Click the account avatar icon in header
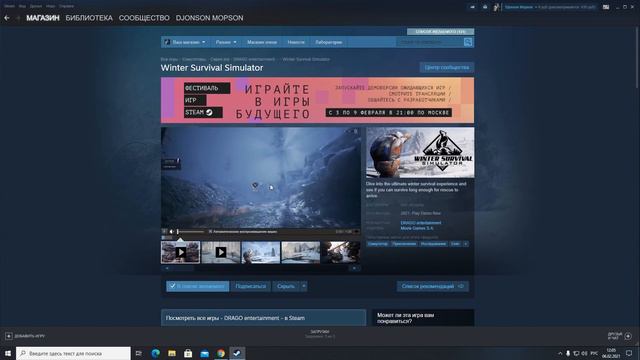The width and height of the screenshot is (640, 360). tap(496, 7)
